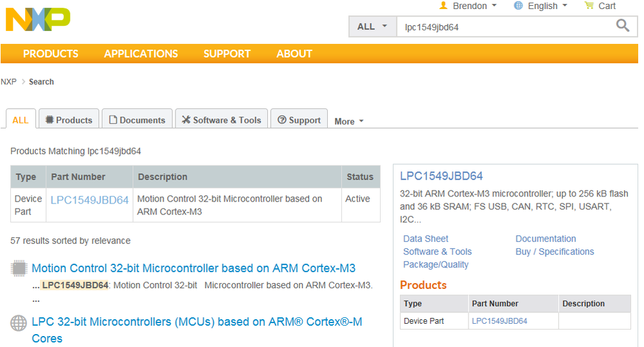Click the Buy / Specifications link
Viewport: 644px width, 347px height.
click(554, 251)
